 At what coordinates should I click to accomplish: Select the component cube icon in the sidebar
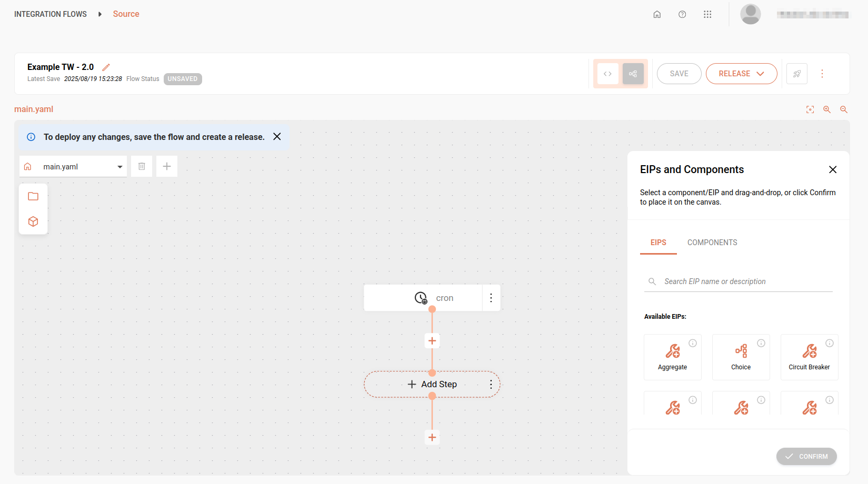33,221
